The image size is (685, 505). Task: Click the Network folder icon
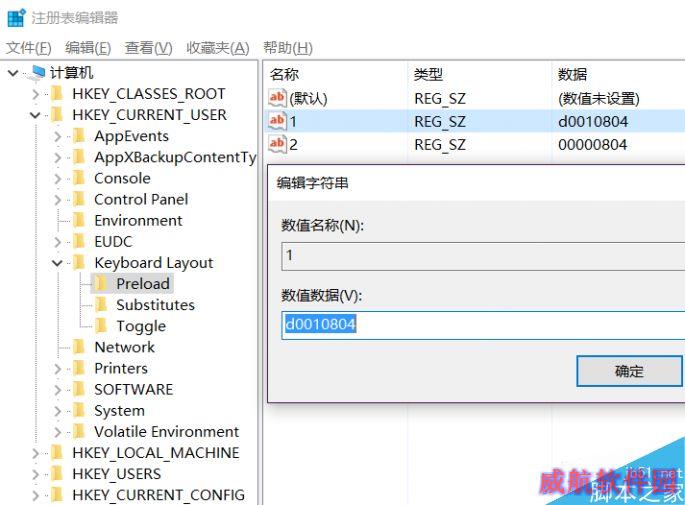click(79, 347)
